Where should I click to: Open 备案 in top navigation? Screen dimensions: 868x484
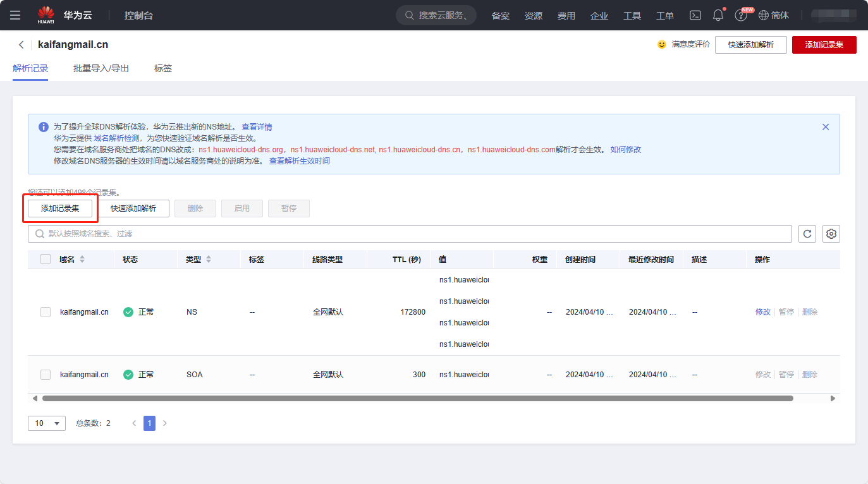(501, 16)
